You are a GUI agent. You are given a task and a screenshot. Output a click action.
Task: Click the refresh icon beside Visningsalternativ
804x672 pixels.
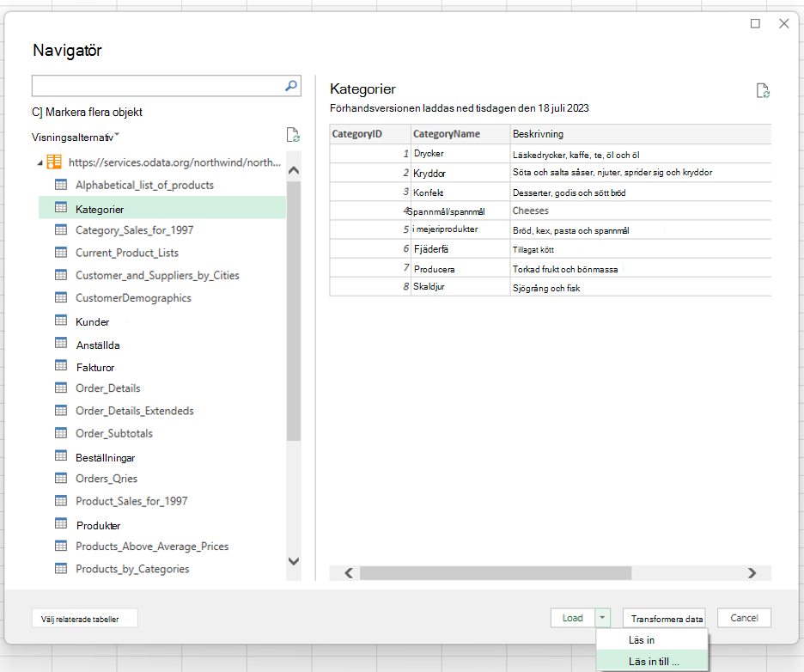click(x=293, y=135)
